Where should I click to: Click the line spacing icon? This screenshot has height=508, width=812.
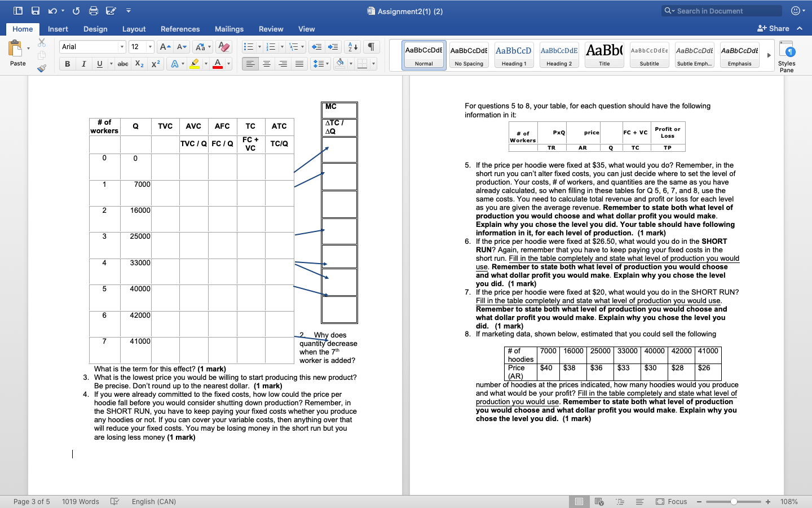318,64
